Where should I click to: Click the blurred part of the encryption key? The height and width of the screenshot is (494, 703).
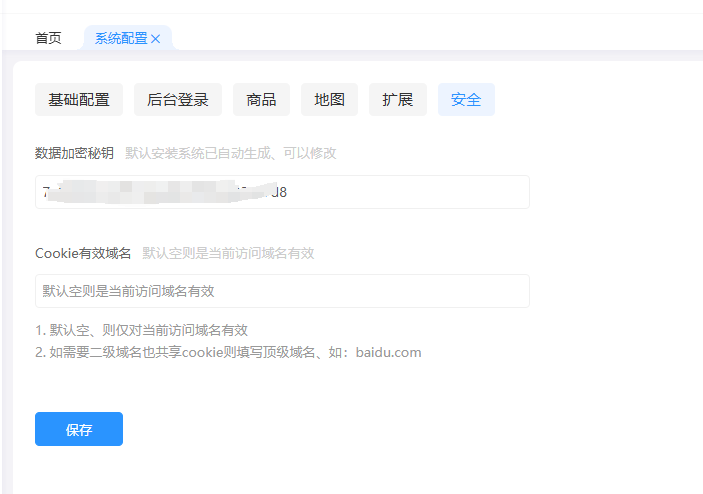(x=160, y=191)
